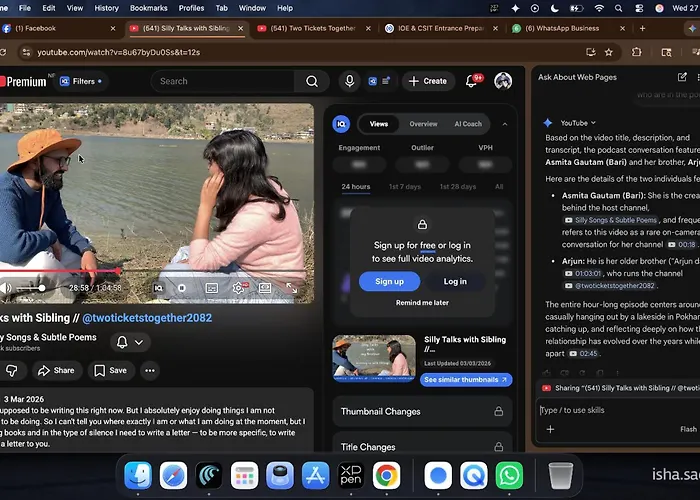Click the vidIQ icons next to the microphone
This screenshot has width=700, height=500.
coord(379,81)
